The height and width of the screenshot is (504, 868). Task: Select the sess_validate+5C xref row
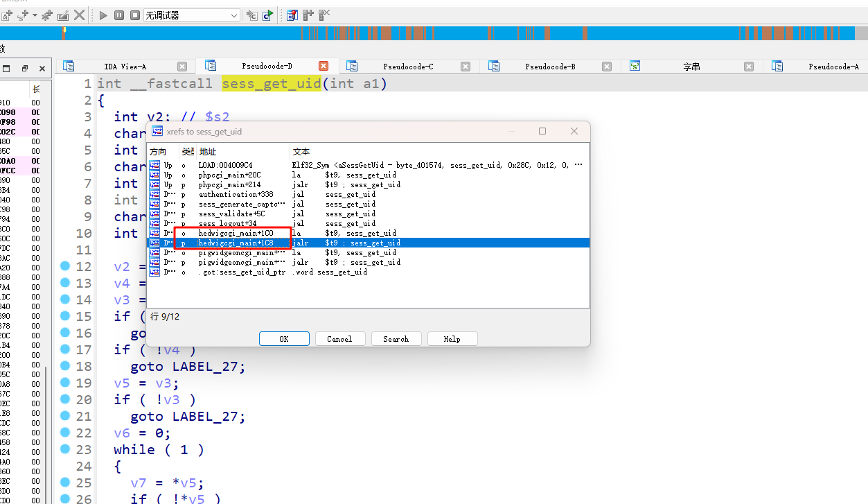[368, 214]
